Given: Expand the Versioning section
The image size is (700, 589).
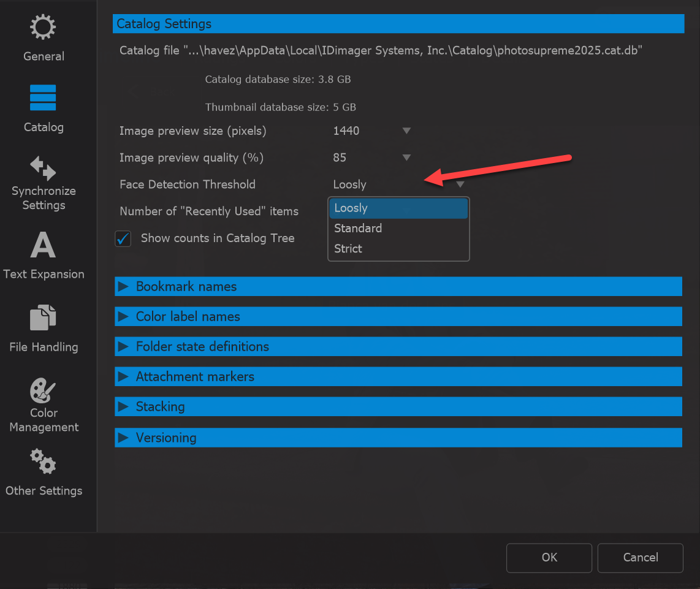Looking at the screenshot, I should (x=398, y=438).
